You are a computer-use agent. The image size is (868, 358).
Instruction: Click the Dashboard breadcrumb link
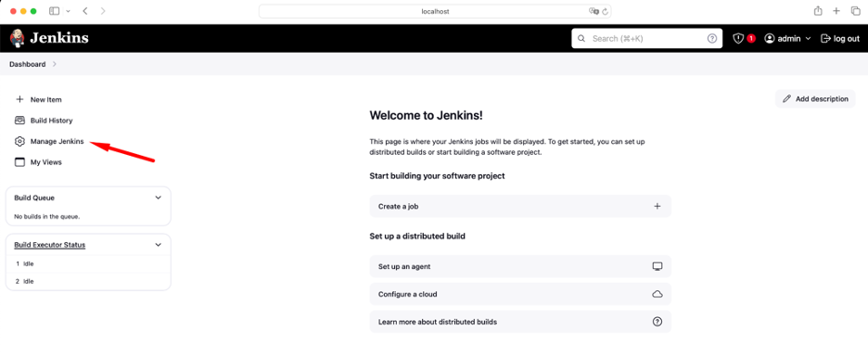[x=28, y=64]
